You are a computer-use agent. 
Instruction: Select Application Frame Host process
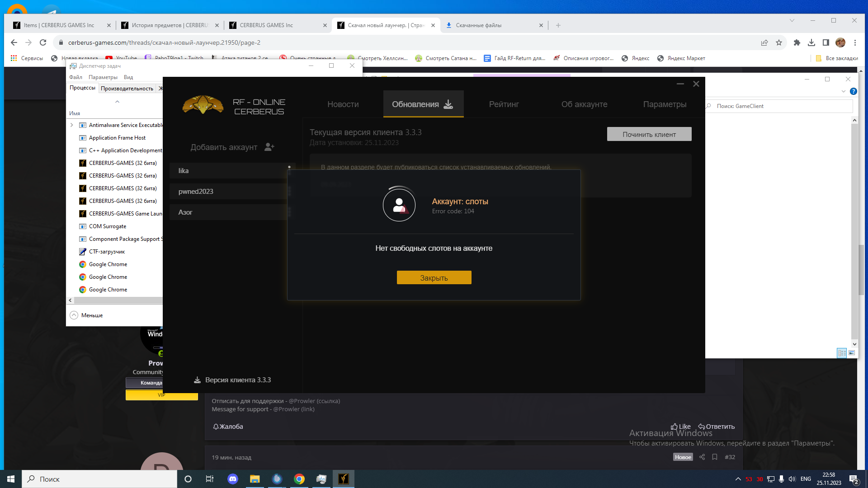(117, 138)
